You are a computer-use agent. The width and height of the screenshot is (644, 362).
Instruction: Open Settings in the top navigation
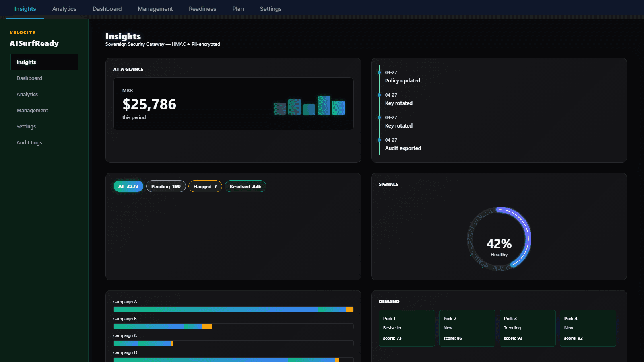click(x=270, y=9)
